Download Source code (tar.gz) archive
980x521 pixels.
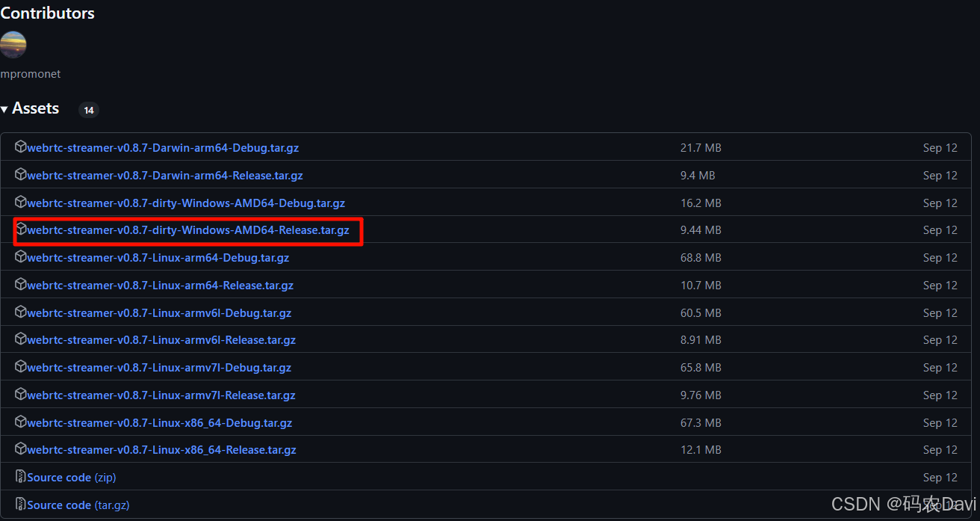point(78,505)
